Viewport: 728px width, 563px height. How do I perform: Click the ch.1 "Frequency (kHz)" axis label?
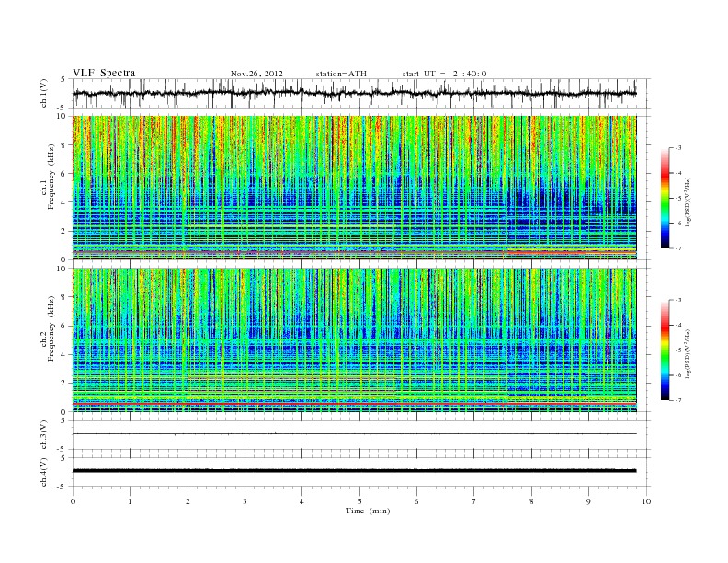click(51, 177)
